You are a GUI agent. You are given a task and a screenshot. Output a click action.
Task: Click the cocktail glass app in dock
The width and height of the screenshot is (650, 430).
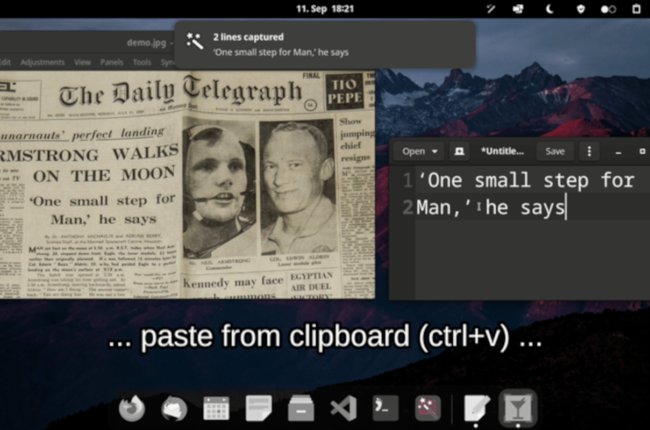(x=518, y=408)
